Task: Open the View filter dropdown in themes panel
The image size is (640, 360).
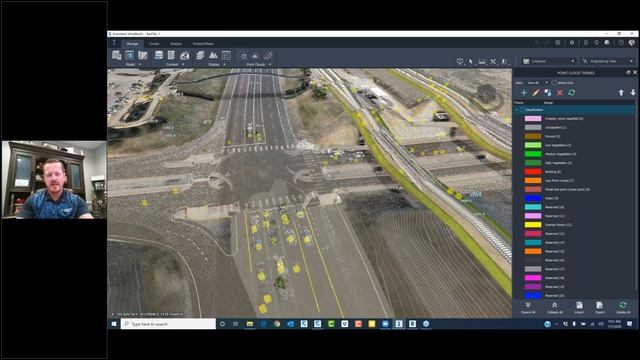Action: pyautogui.click(x=538, y=83)
